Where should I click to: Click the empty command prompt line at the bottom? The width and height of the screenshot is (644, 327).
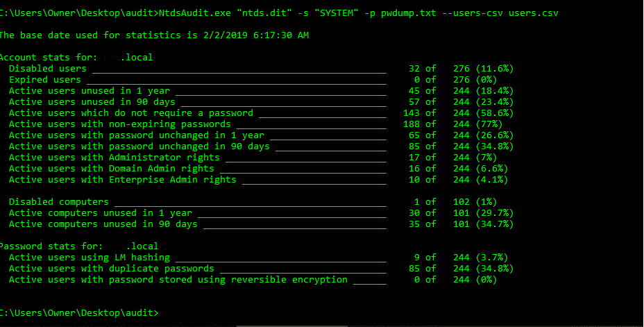(x=79, y=313)
